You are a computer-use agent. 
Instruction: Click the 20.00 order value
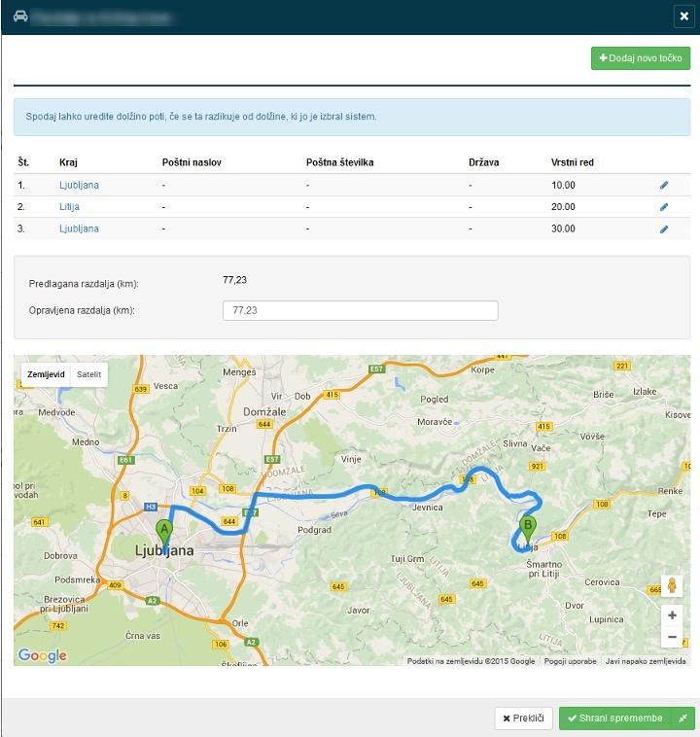pos(563,207)
